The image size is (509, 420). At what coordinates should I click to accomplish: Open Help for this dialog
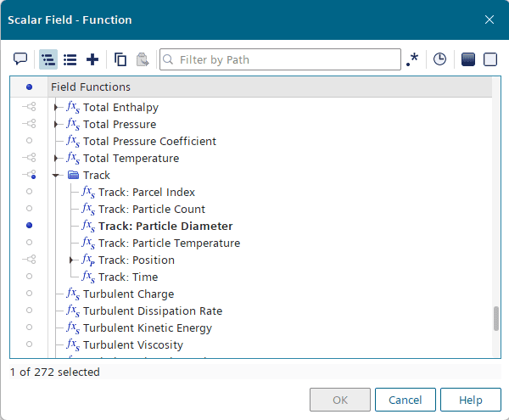(471, 400)
